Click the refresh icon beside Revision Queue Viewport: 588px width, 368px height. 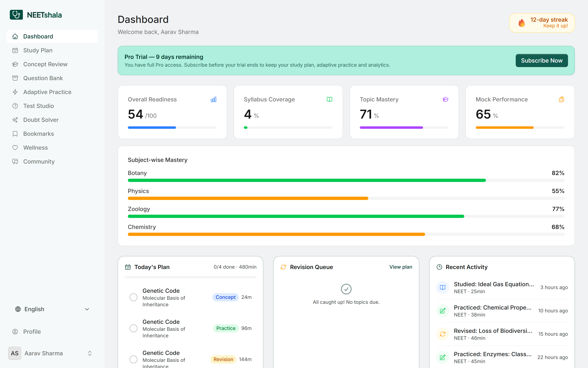coord(283,267)
